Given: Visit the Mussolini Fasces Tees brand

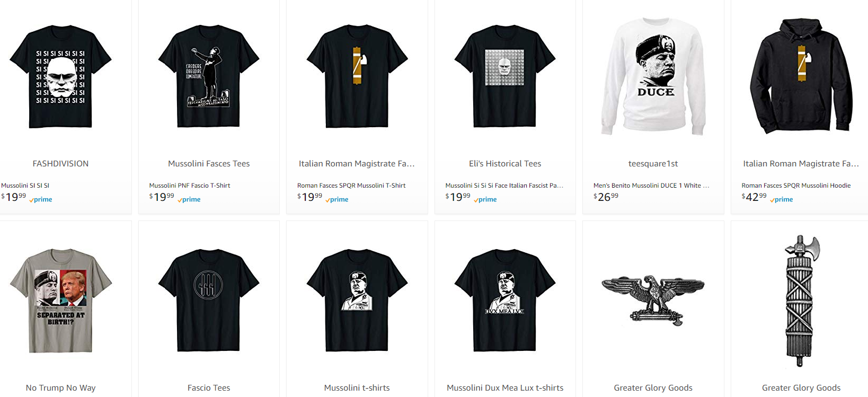Looking at the screenshot, I should point(209,164).
